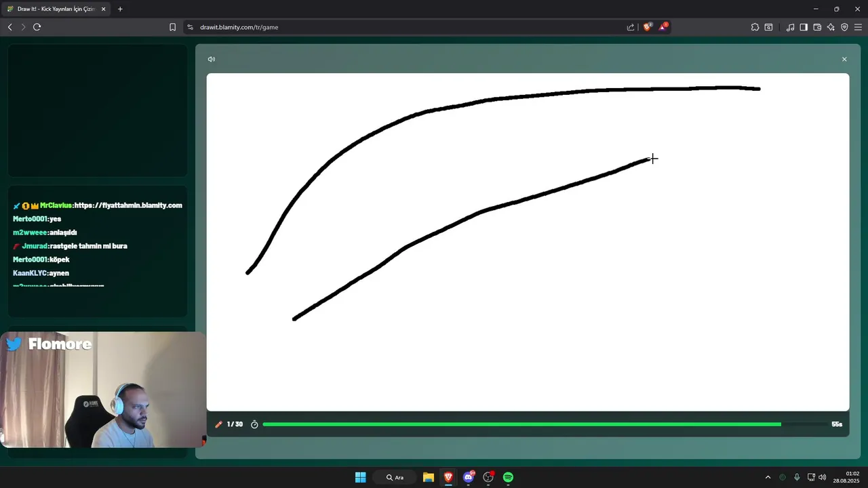The height and width of the screenshot is (488, 868).
Task: Open the browser extensions puzzle icon
Action: tap(755, 27)
